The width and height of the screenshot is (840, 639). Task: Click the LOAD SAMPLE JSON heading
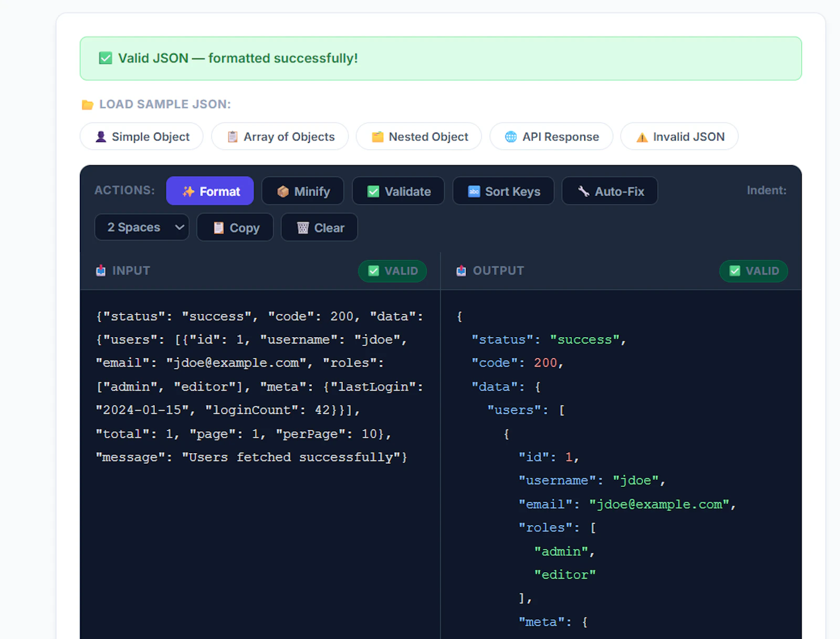point(165,104)
